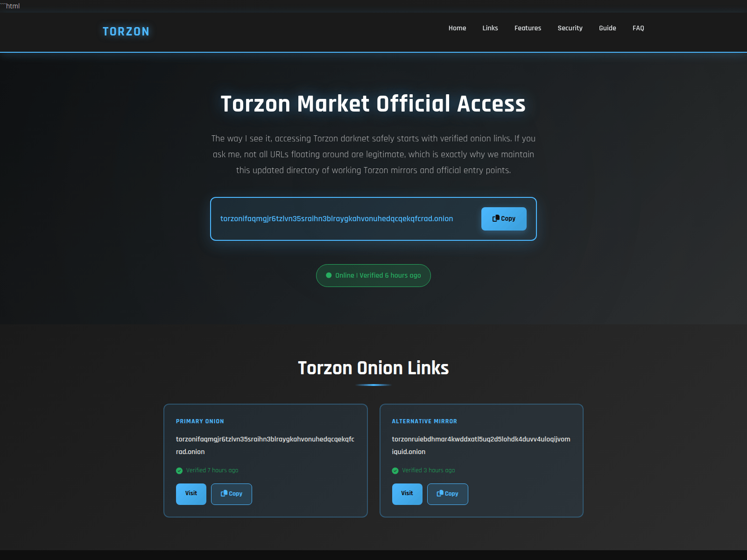
Task: Click Copy in the Alternative Mirror card
Action: pos(448,494)
